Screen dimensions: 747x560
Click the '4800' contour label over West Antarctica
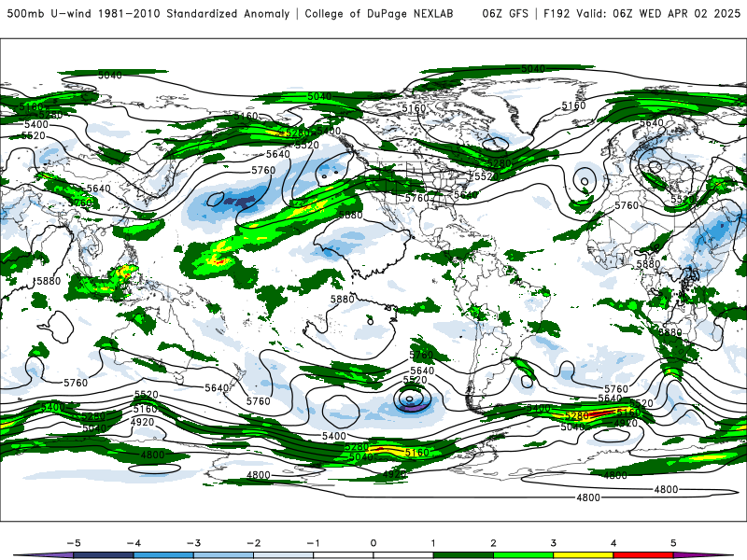click(259, 475)
